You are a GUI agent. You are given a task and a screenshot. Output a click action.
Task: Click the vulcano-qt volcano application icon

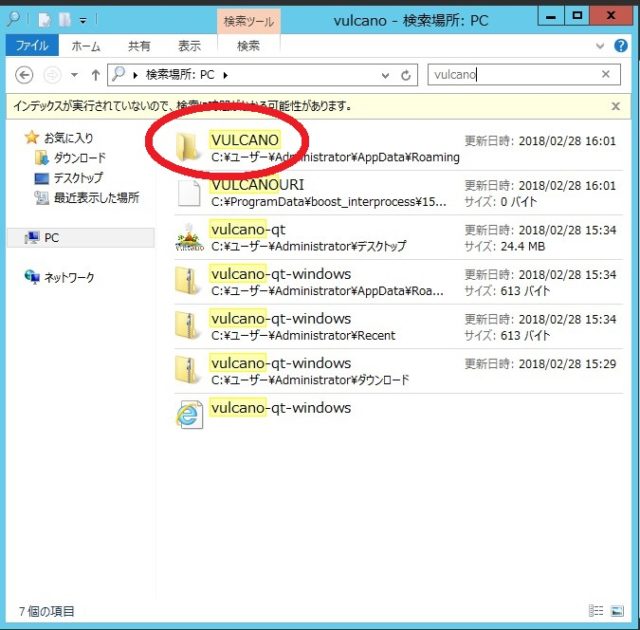coord(189,237)
